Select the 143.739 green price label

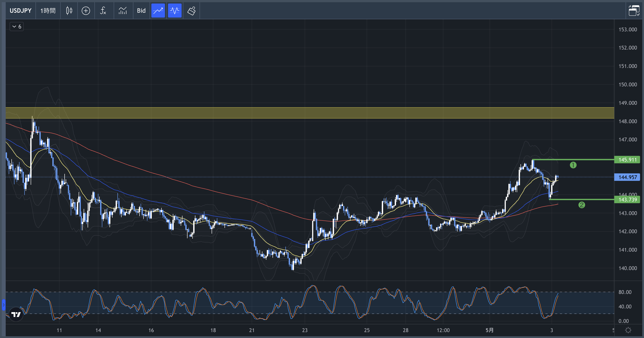tap(627, 199)
